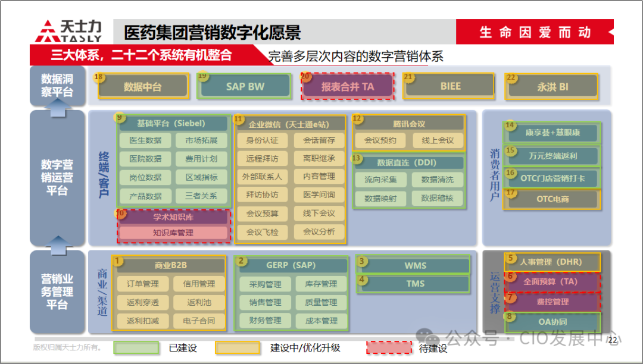Click the 报表合并 TA button

click(x=348, y=86)
